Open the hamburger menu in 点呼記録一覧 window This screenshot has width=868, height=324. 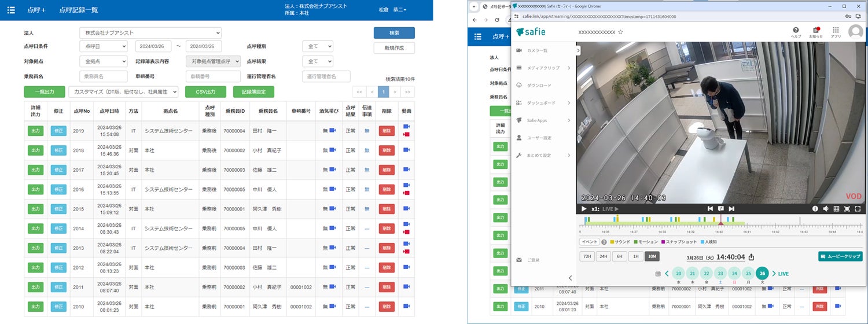point(12,10)
